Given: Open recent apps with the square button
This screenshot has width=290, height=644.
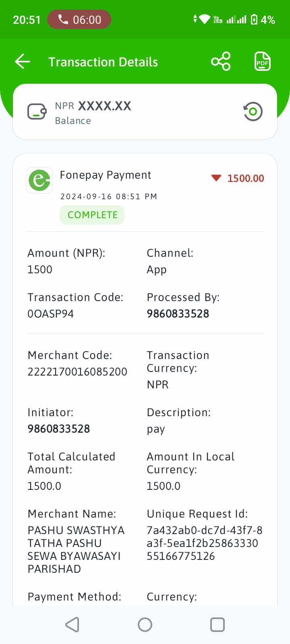Looking at the screenshot, I should [217, 625].
